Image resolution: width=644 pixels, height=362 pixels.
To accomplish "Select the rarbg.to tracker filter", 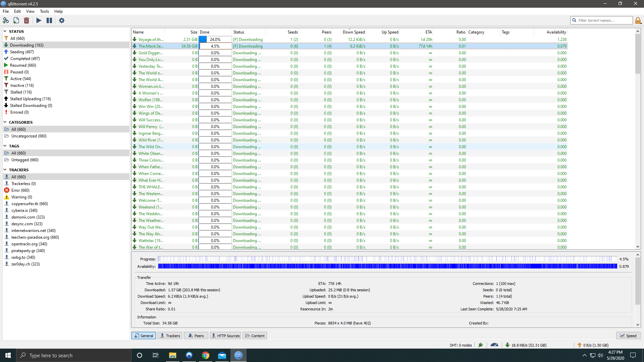I will 23,257.
